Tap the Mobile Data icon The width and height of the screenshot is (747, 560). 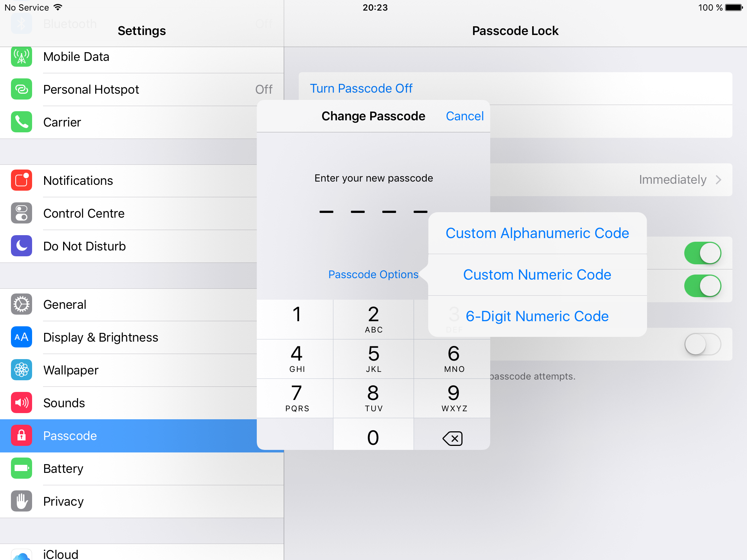21,57
